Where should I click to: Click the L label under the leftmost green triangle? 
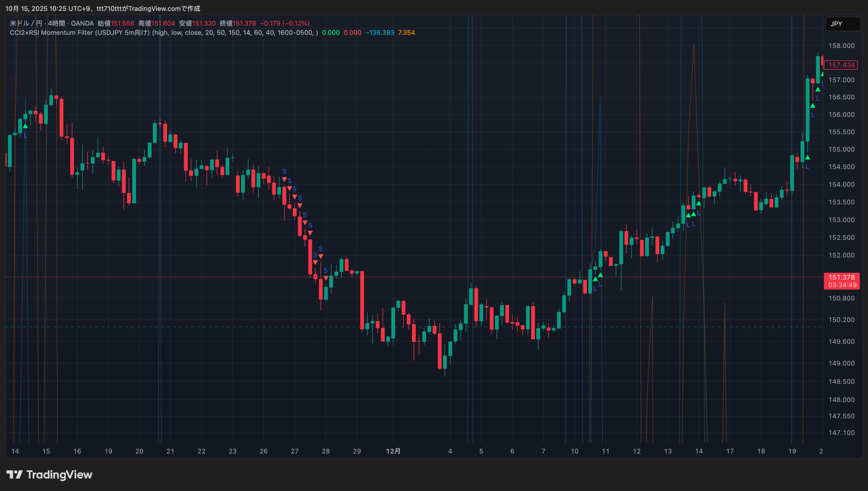25,136
